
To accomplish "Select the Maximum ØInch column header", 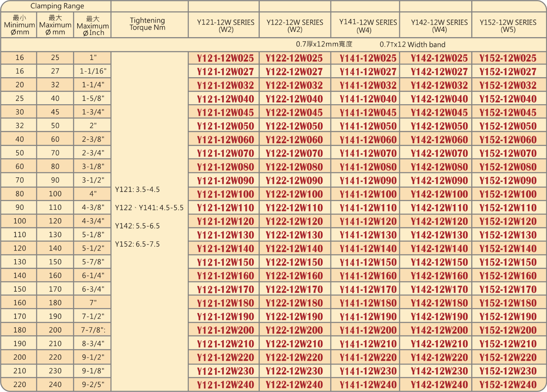I will tap(93, 26).
